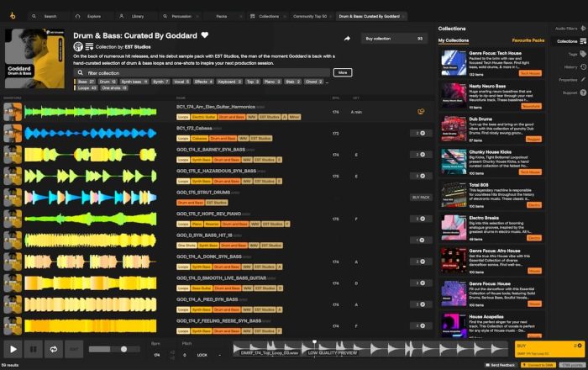Image resolution: width=588 pixels, height=370 pixels.
Task: Click playhead marker on preview waveform
Action: click(x=314, y=342)
